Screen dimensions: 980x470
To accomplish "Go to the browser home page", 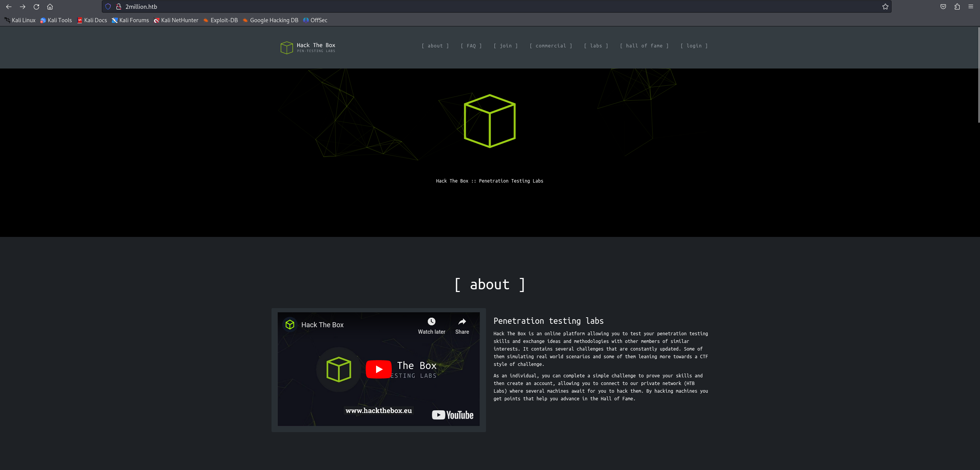I will point(50,7).
